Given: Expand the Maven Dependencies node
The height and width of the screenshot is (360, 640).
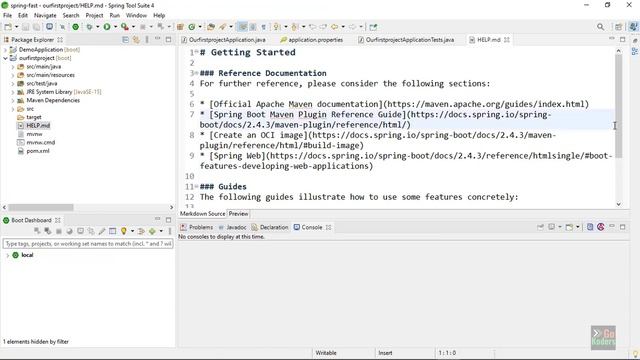Looking at the screenshot, I should click(13, 100).
